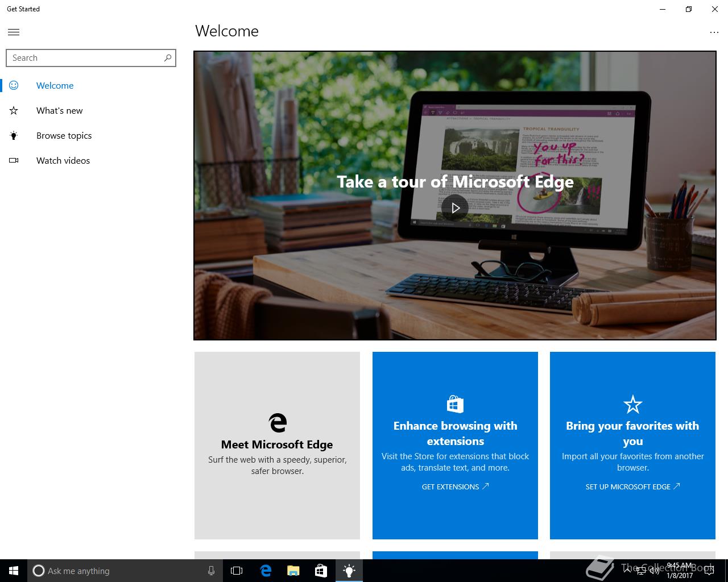Click the Watch videos camera icon
The width and height of the screenshot is (728, 582).
tap(14, 160)
